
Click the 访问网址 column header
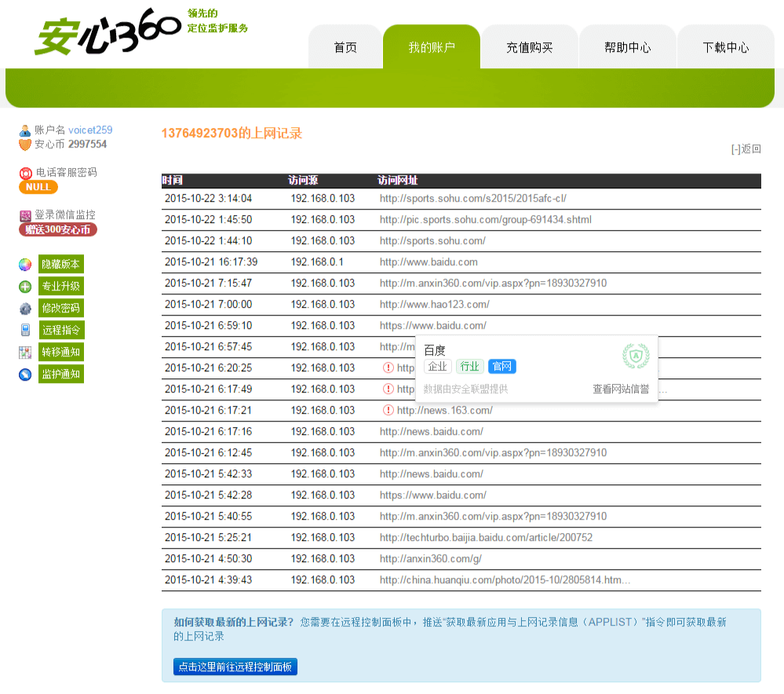pyautogui.click(x=398, y=180)
